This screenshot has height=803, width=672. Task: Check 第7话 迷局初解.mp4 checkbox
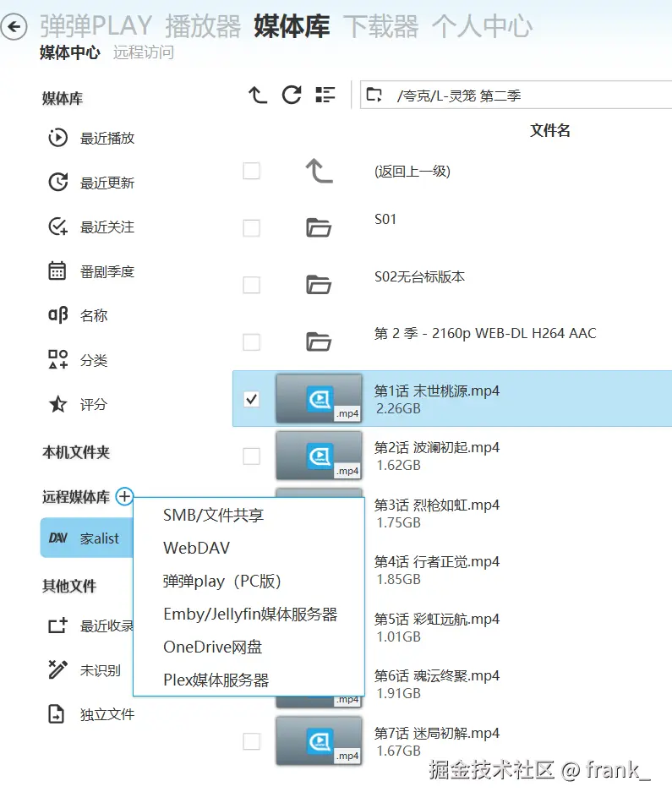coord(252,741)
